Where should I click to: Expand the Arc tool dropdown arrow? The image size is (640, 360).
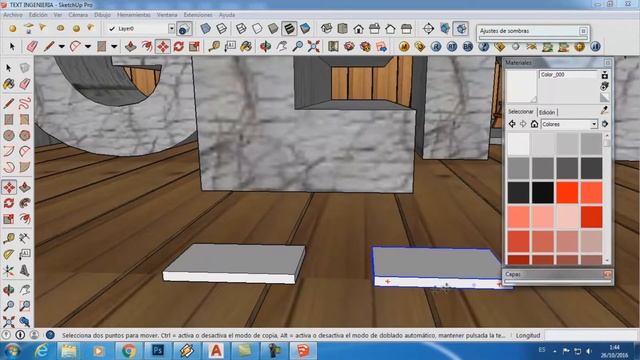click(87, 47)
